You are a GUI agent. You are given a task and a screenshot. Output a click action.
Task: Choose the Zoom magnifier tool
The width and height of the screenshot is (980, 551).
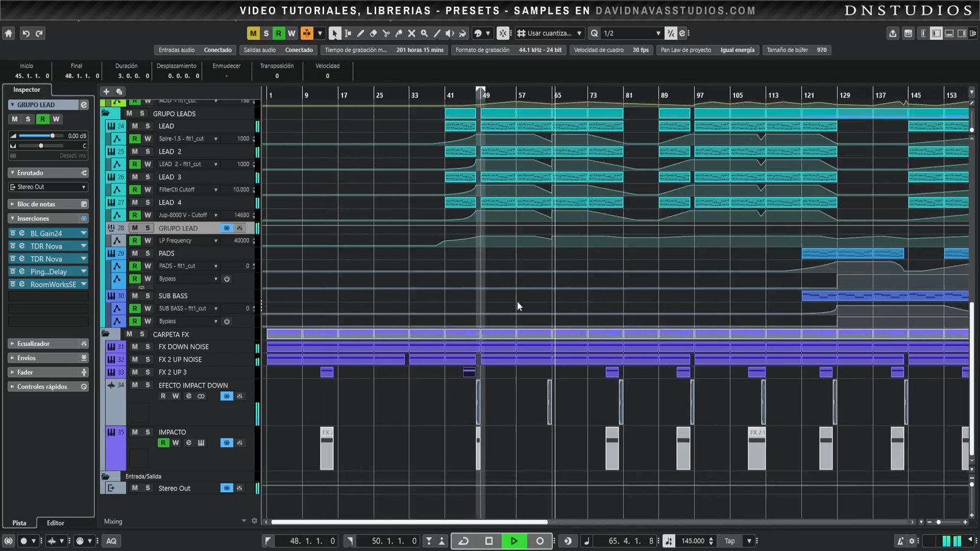pos(424,34)
